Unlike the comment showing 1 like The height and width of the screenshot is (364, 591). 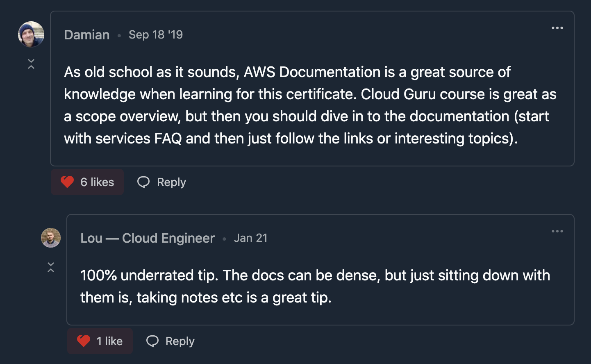pos(100,341)
